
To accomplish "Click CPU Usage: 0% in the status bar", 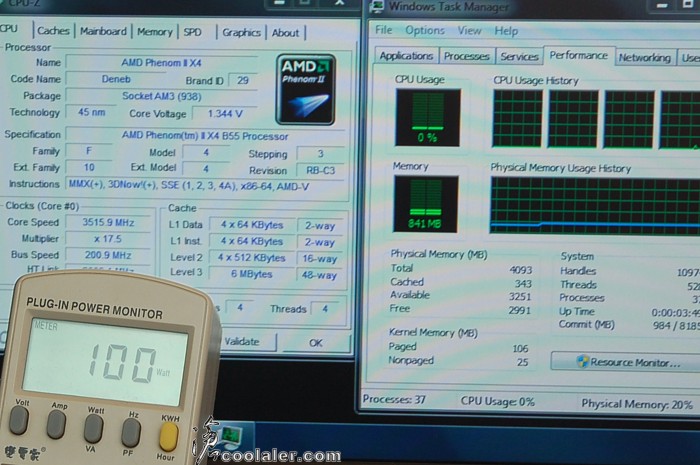I will point(497,401).
